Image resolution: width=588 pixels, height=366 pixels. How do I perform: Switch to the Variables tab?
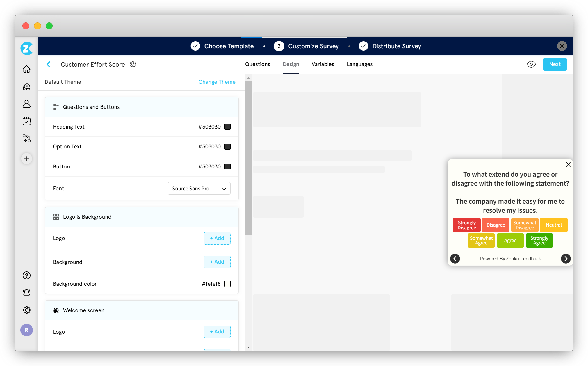coord(323,64)
